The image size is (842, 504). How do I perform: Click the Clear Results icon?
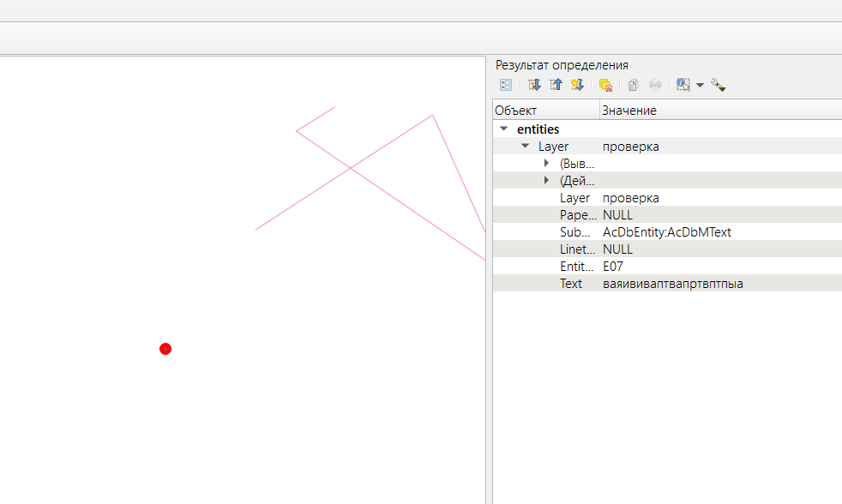click(x=605, y=85)
